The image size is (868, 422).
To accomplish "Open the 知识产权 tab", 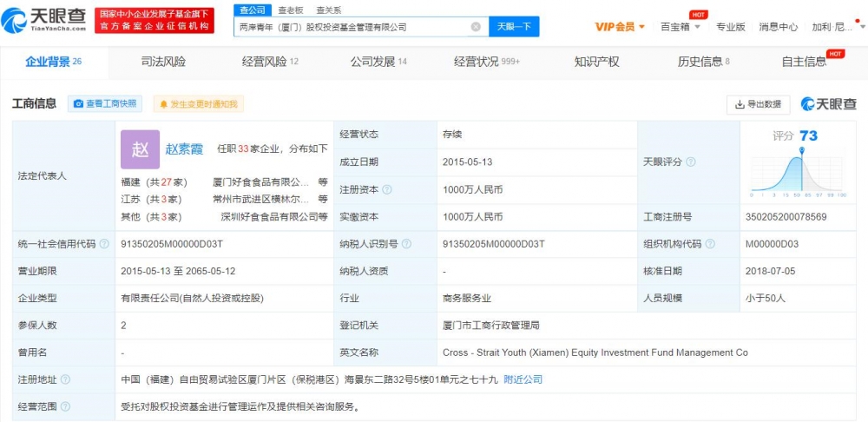I will [597, 62].
